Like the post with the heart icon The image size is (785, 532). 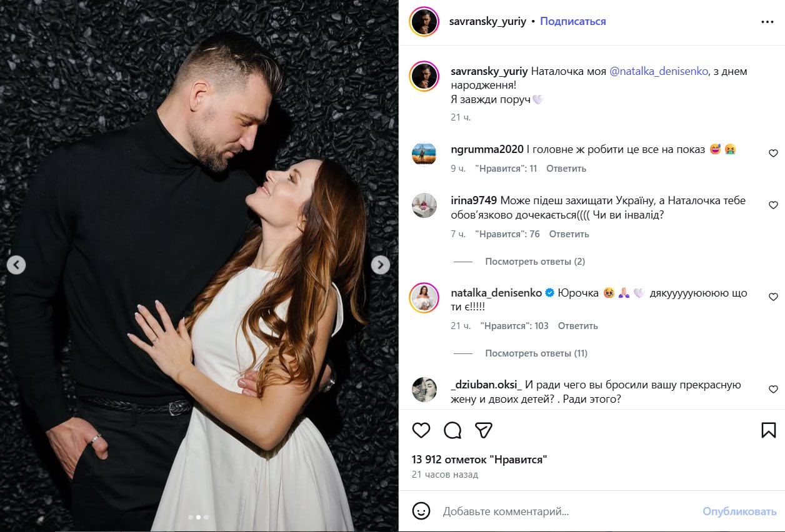point(421,430)
